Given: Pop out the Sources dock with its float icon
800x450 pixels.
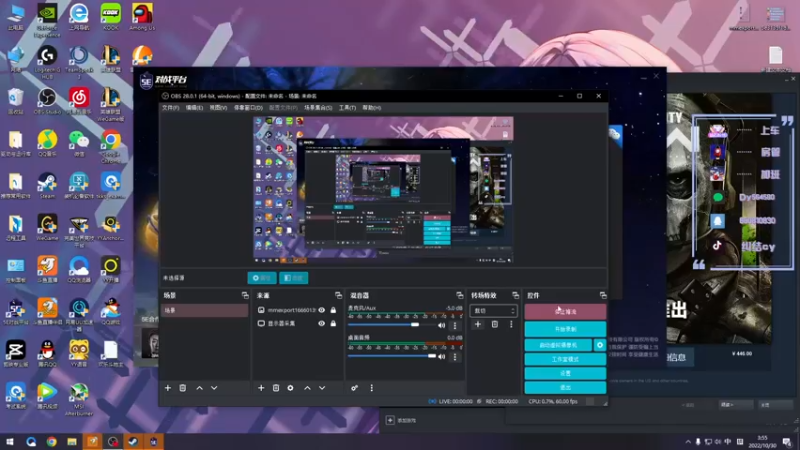Looking at the screenshot, I should [338, 295].
